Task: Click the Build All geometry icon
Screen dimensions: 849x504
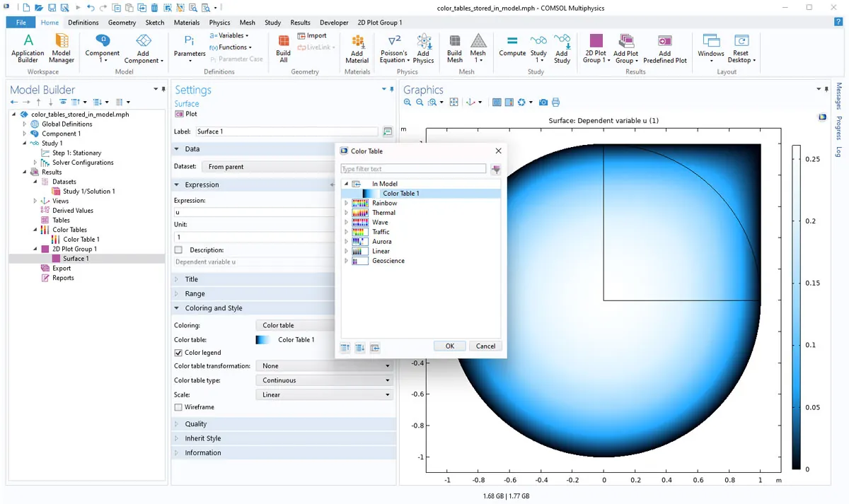Action: click(283, 42)
